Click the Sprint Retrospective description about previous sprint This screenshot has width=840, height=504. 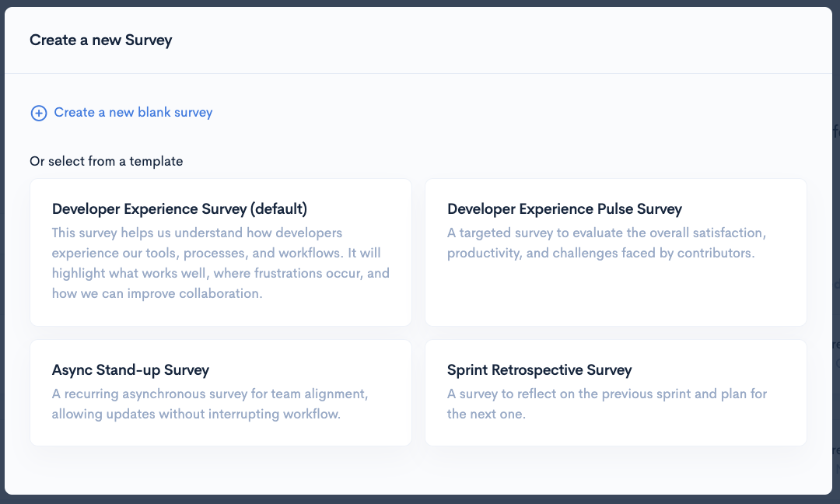tap(607, 404)
